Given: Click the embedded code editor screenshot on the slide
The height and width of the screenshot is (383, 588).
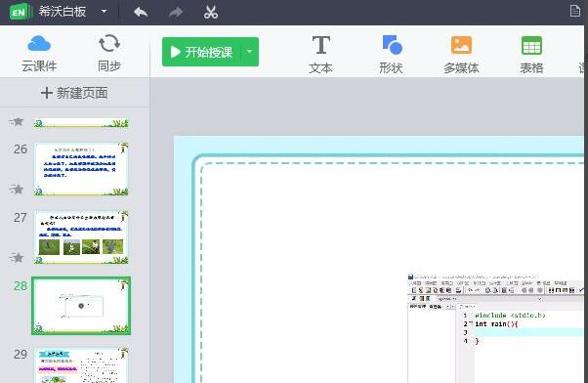Looking at the screenshot, I should click(496, 328).
